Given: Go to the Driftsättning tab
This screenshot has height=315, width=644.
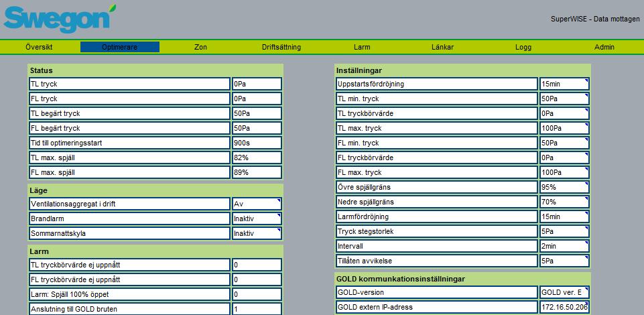Looking at the screenshot, I should 281,47.
